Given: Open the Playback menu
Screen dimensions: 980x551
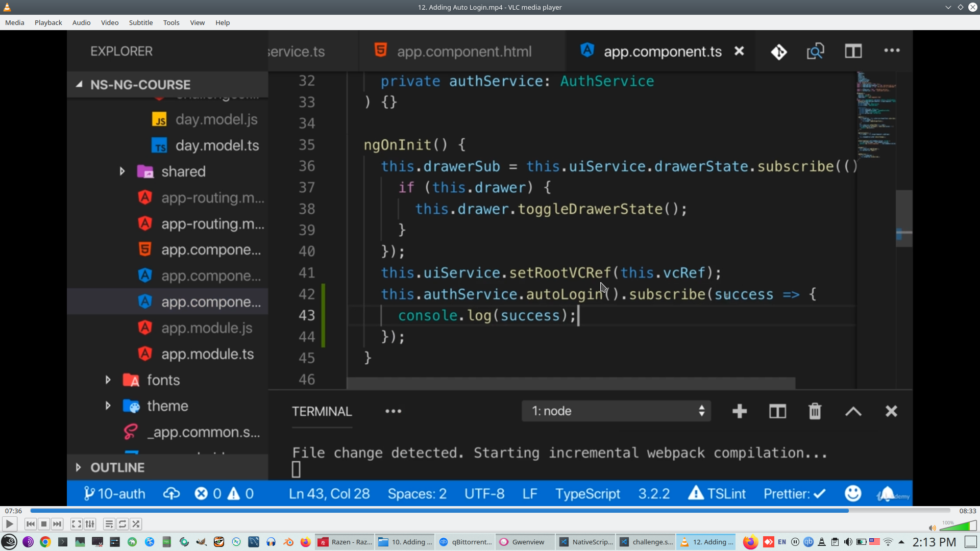Looking at the screenshot, I should [x=48, y=22].
